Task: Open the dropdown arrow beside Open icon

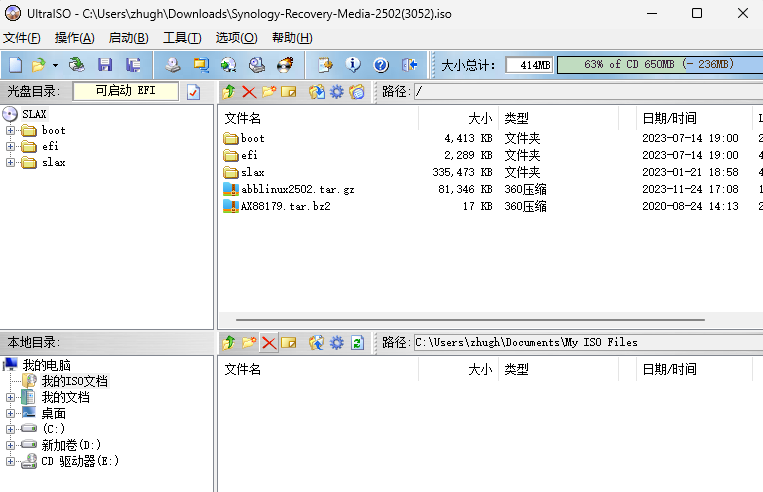Action: pyautogui.click(x=55, y=65)
